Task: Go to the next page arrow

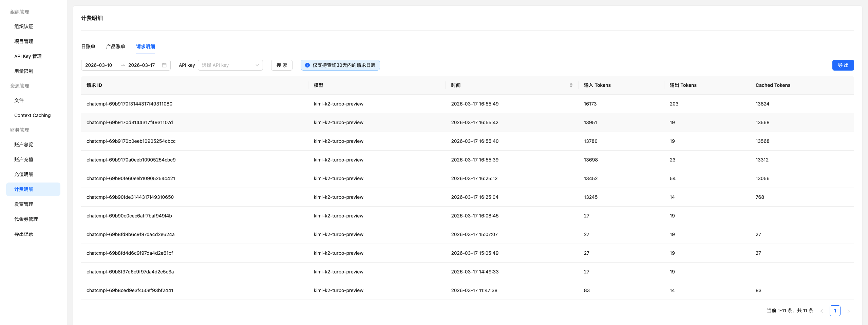Action: (x=849, y=311)
